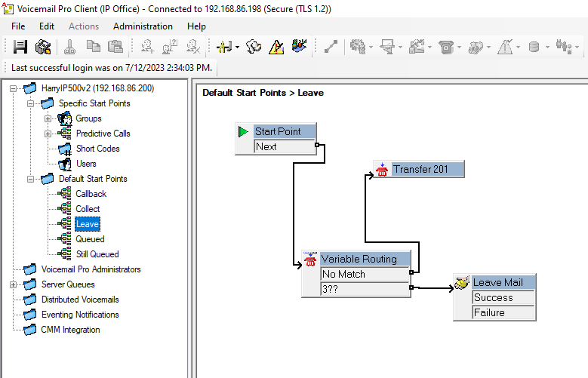Click the Save floppy disk toolbar icon

pyautogui.click(x=20, y=47)
